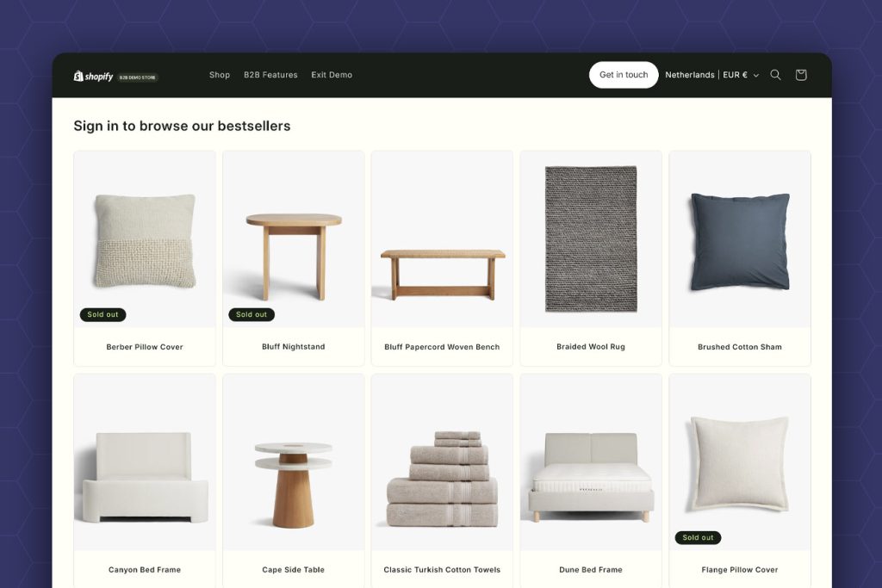Open the Berber Pillow Cover product image
Screen dimensions: 882x588
(145, 239)
